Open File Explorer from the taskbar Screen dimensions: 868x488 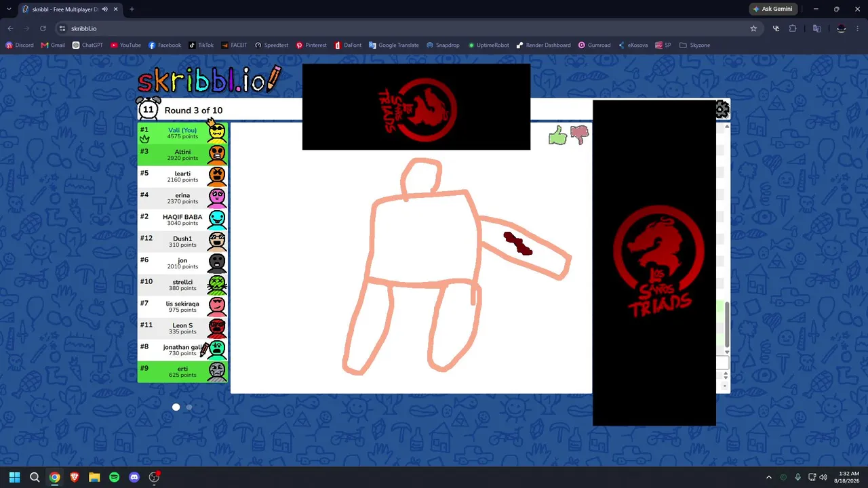click(94, 477)
